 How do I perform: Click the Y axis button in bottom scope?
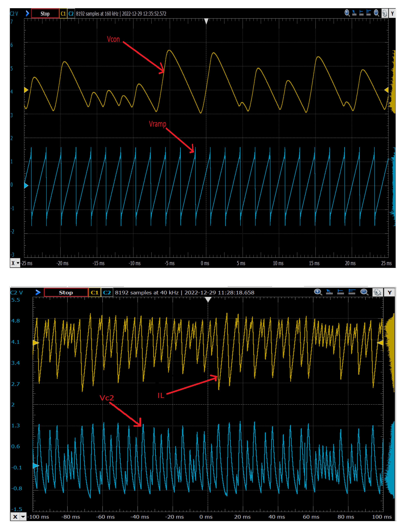point(390,292)
